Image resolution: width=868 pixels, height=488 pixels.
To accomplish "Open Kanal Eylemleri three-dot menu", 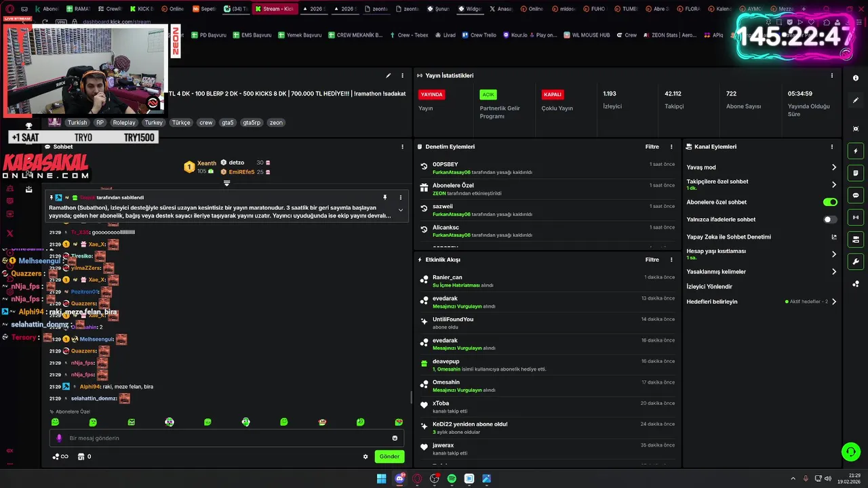I will [832, 146].
